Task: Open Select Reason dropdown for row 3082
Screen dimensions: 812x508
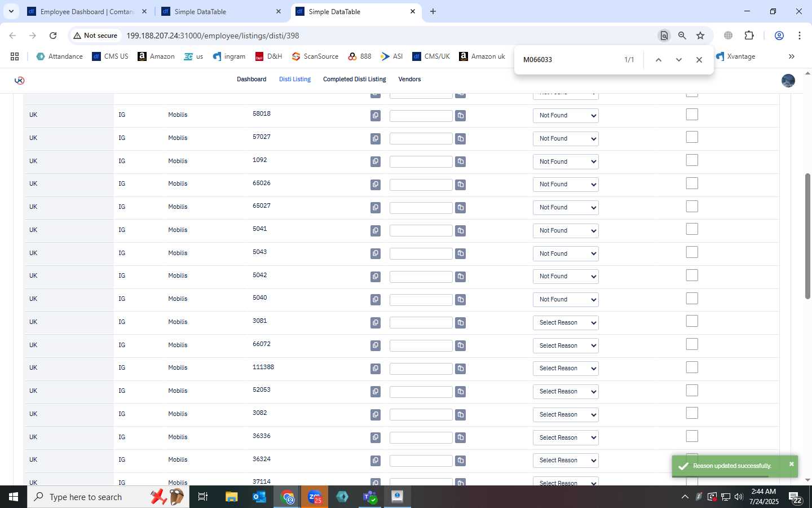Action: coord(566,415)
